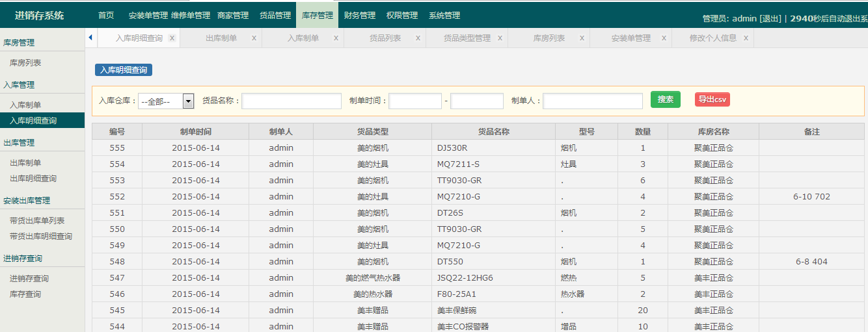Screen dimensions: 868x332
Task: Click the 库房名称 column header
Action: coord(714,131)
